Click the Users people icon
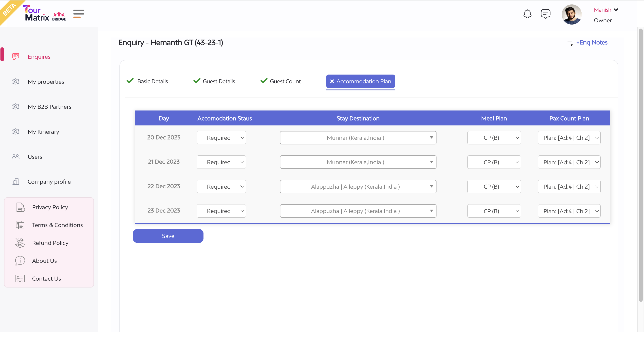This screenshot has width=644, height=350. point(15,156)
